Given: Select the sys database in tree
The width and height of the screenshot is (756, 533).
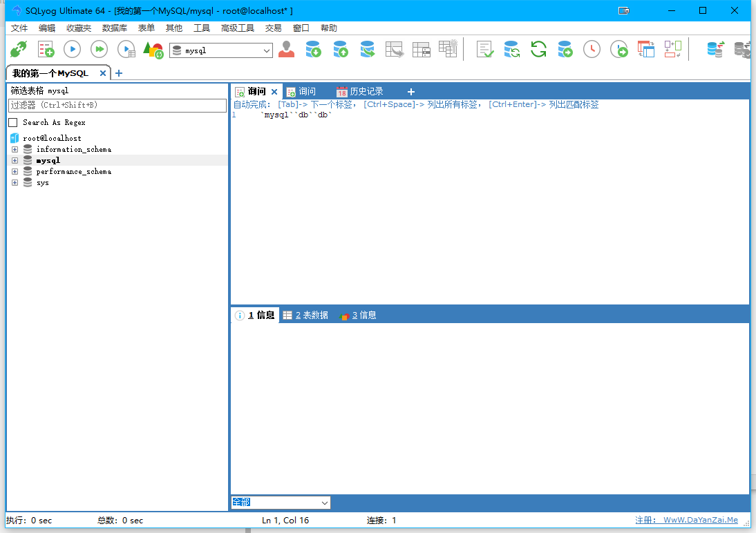Looking at the screenshot, I should point(42,183).
